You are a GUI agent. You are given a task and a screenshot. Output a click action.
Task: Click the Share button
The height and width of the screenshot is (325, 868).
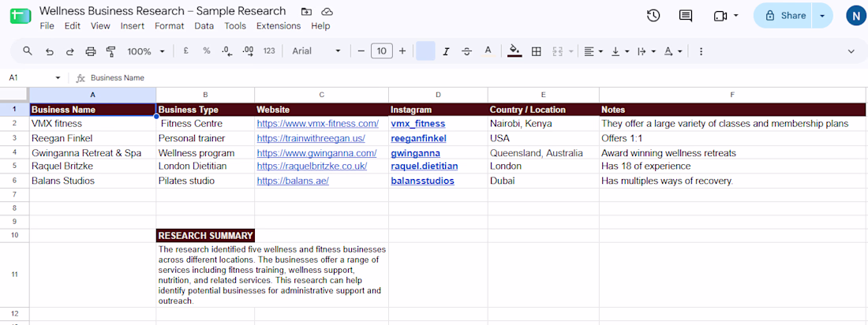[x=782, y=16]
